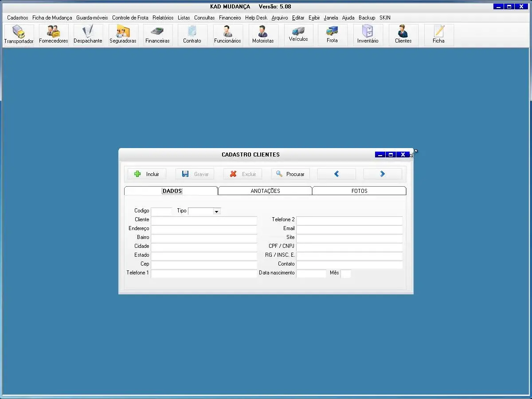Open Fornecedores from the toolbar
This screenshot has width=532, height=399.
pos(54,35)
